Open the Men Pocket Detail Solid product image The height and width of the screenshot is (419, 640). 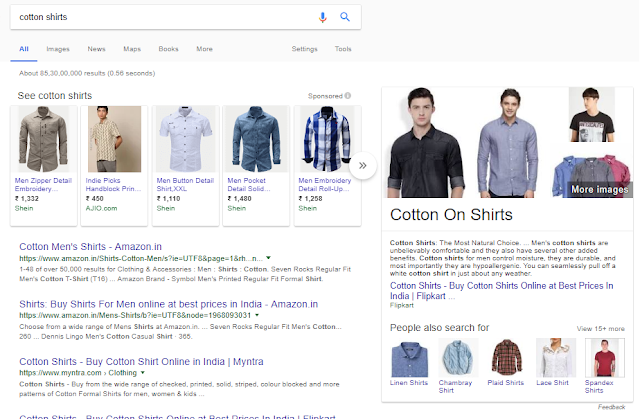click(x=256, y=139)
